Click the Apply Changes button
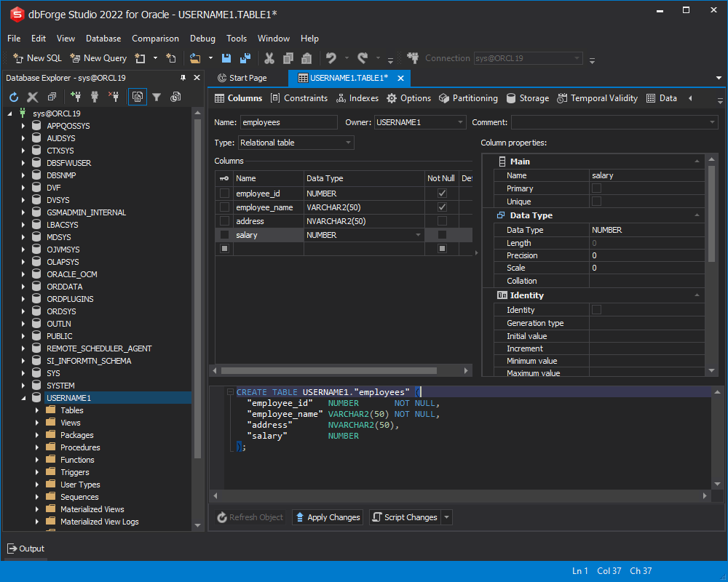The width and height of the screenshot is (728, 582). [x=327, y=517]
